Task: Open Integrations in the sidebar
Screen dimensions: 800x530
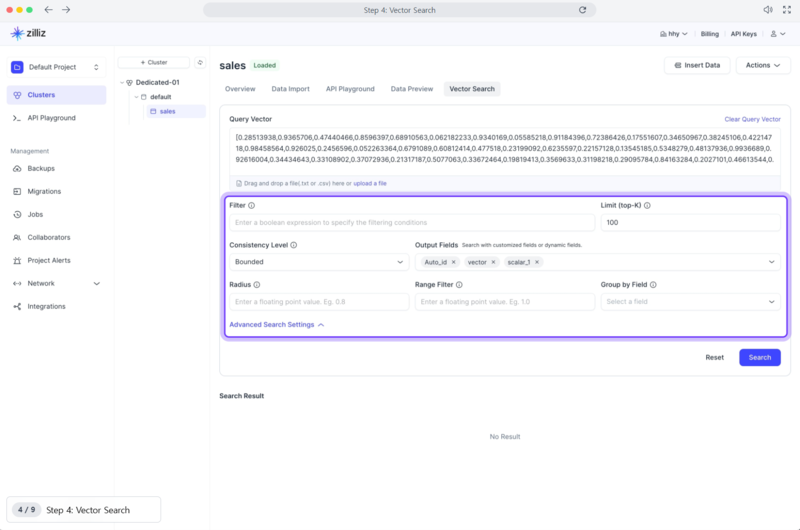Action: click(46, 306)
